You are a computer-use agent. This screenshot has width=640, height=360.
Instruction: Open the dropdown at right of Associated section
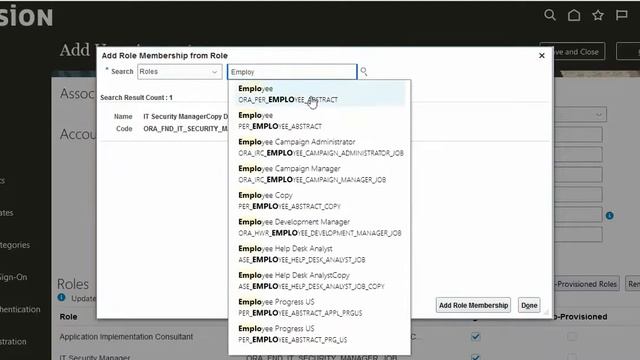(580, 115)
